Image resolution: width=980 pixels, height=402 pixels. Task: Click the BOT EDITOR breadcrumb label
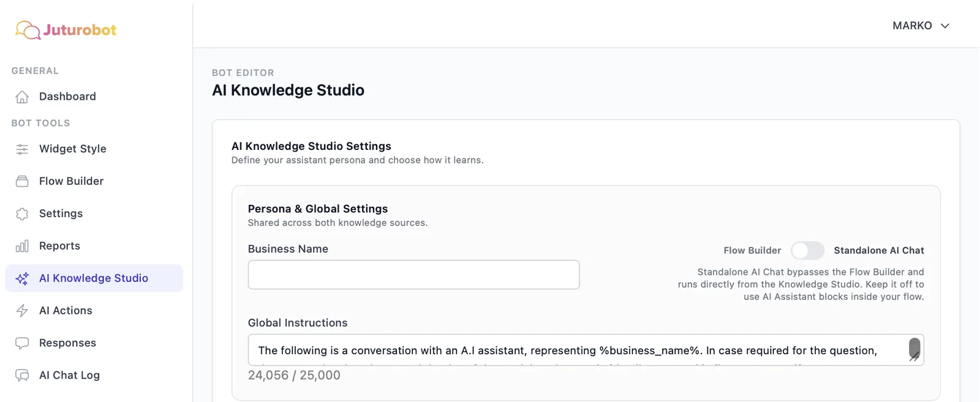[243, 73]
